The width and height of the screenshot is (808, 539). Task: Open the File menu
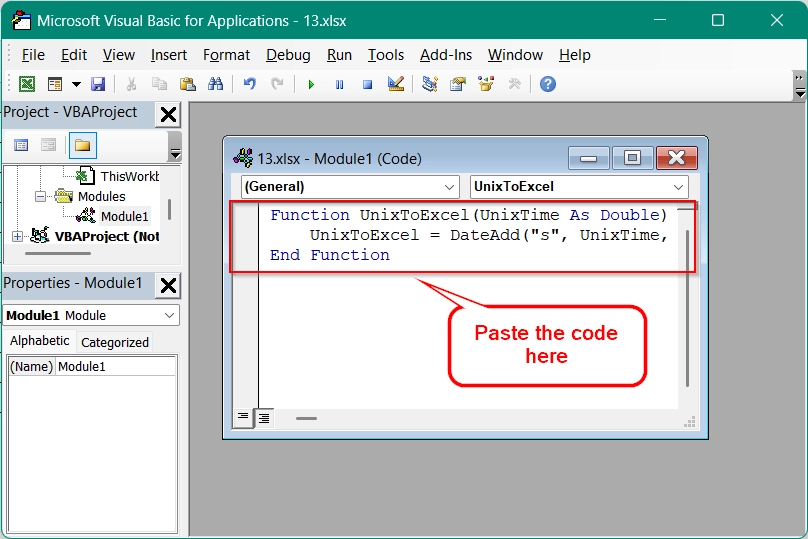coord(33,55)
